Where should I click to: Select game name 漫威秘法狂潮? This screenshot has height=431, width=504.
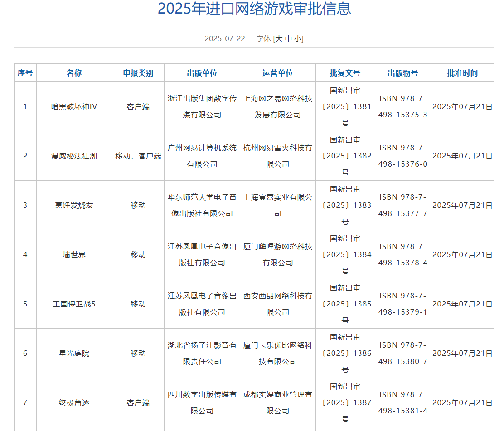74,156
